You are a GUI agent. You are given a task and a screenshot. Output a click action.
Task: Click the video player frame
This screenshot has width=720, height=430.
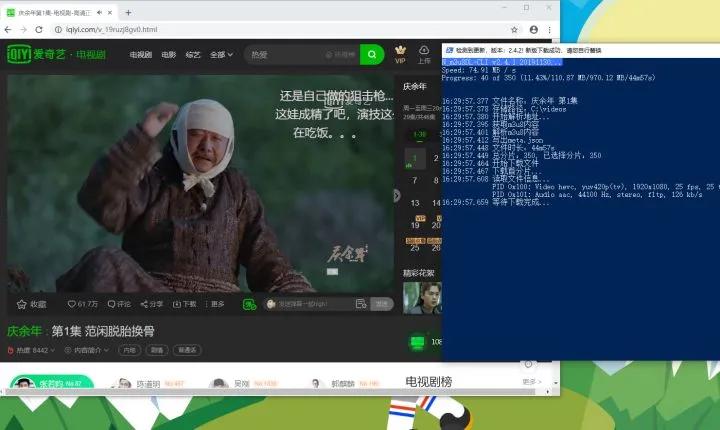pyautogui.click(x=201, y=184)
